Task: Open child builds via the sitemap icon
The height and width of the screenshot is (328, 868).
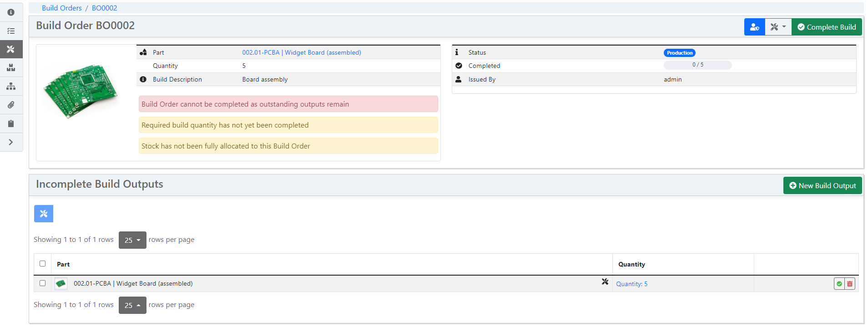Action: 11,87
